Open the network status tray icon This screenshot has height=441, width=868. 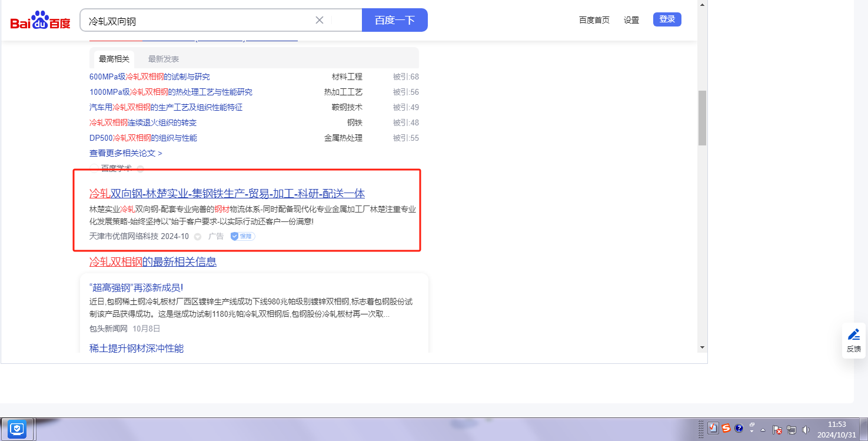[791, 430]
